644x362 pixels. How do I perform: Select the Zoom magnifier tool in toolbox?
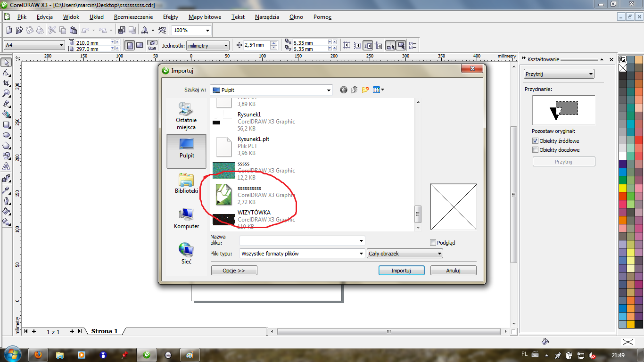pyautogui.click(x=7, y=93)
